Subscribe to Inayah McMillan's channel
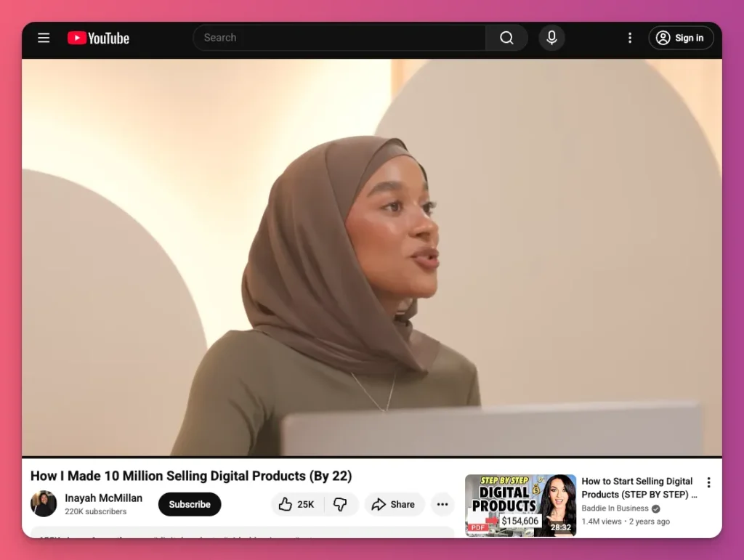 [x=189, y=504]
